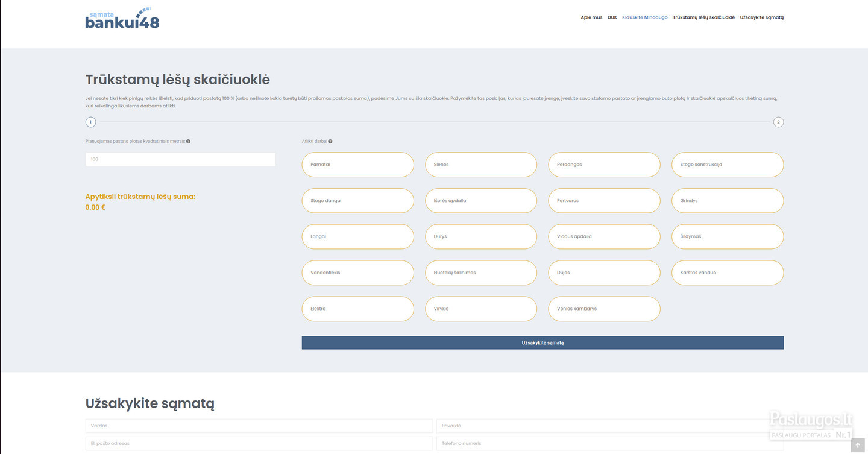Click the sąmata bankui48 logo
The width and height of the screenshot is (868, 454).
click(122, 19)
